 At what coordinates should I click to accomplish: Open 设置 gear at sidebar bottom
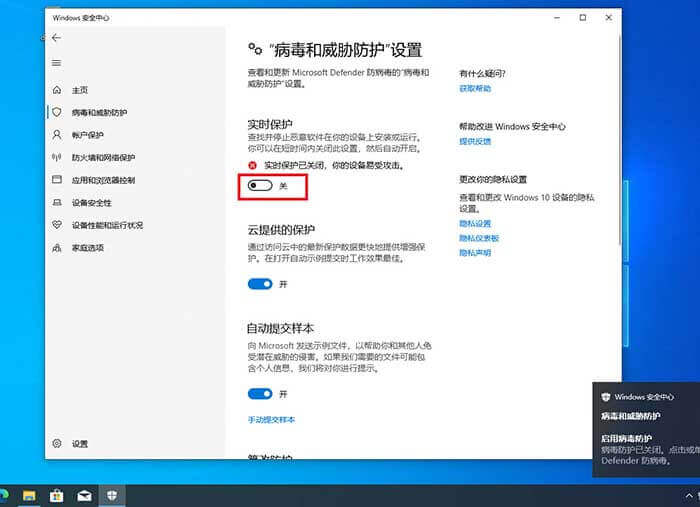click(x=57, y=443)
